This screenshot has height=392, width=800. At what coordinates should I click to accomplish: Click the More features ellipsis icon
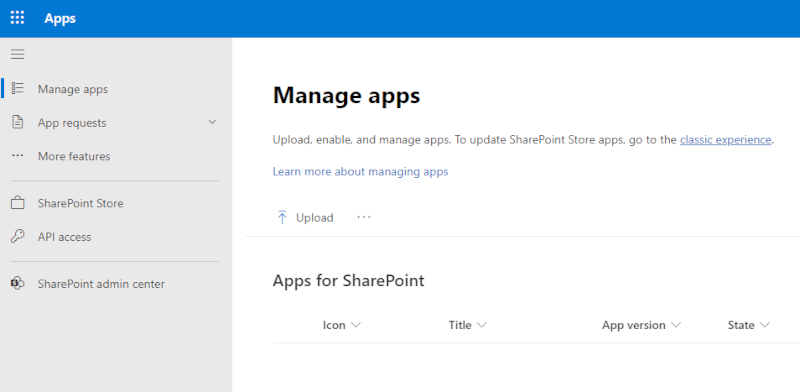[x=18, y=156]
